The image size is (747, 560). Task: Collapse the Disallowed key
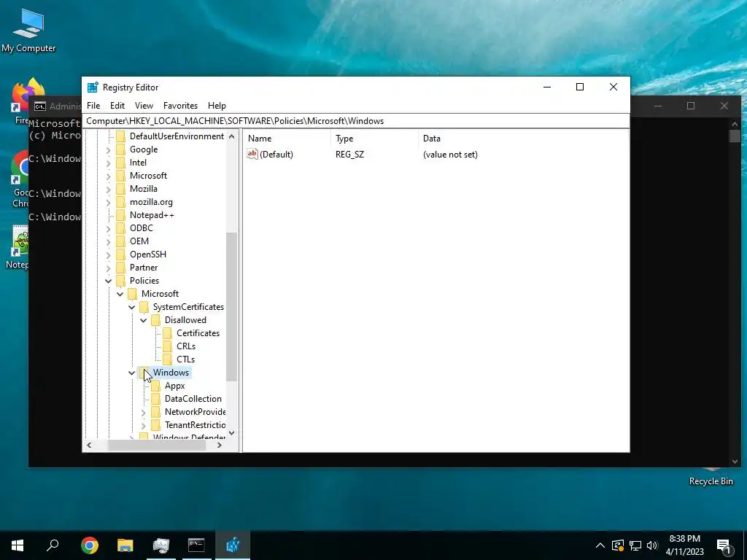click(x=144, y=320)
